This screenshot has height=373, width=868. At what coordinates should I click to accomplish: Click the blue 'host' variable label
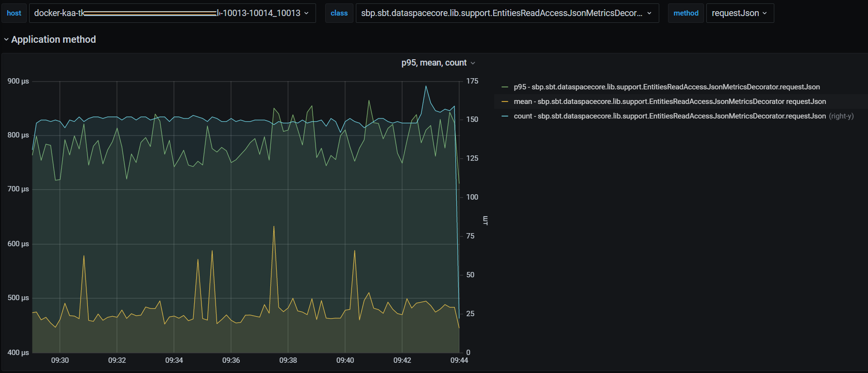[14, 13]
